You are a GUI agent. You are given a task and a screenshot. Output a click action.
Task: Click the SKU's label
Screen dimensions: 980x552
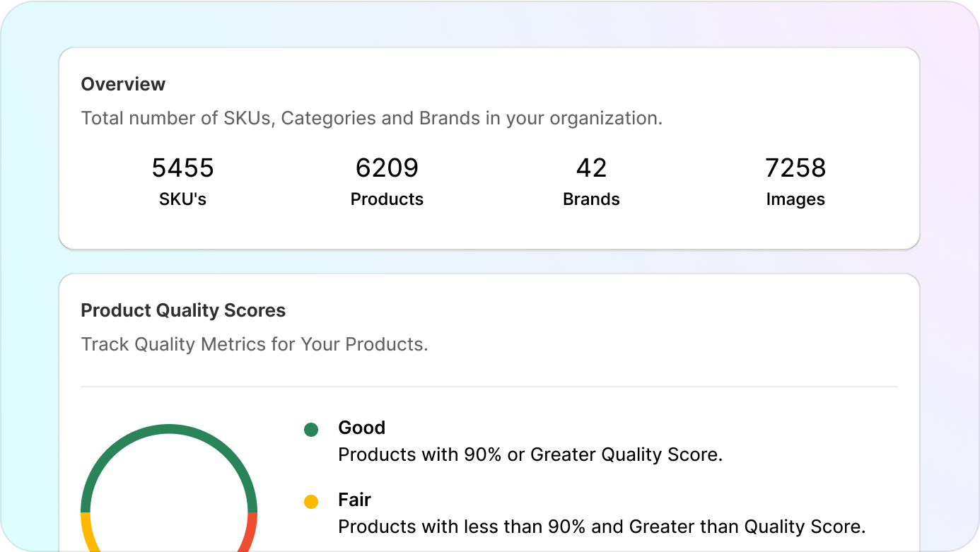(x=182, y=199)
